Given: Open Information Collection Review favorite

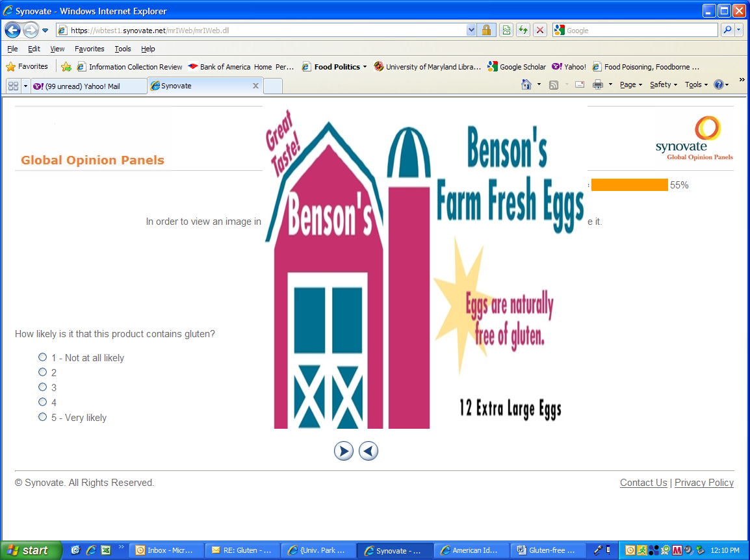Looking at the screenshot, I should (130, 67).
